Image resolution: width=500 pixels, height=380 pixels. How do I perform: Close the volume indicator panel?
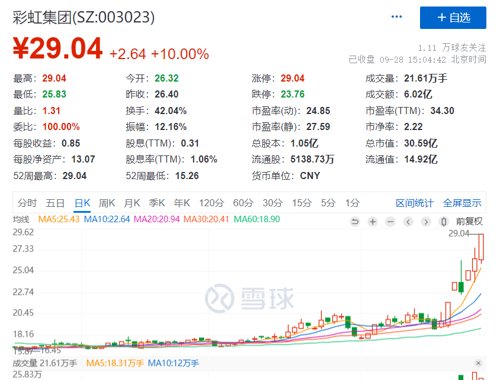pyautogui.click(x=478, y=363)
